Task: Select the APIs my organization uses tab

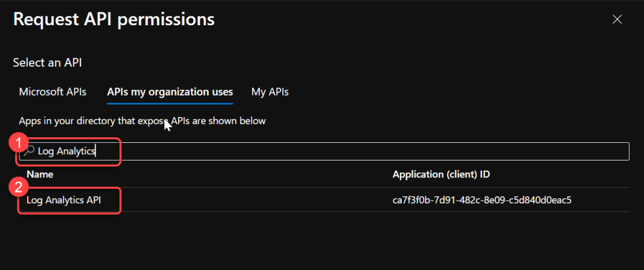Action: pos(170,91)
